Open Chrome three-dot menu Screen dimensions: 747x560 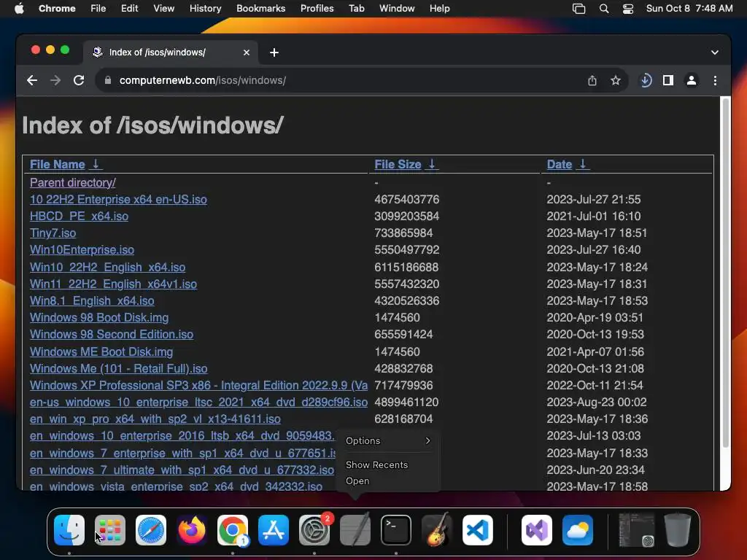[715, 80]
